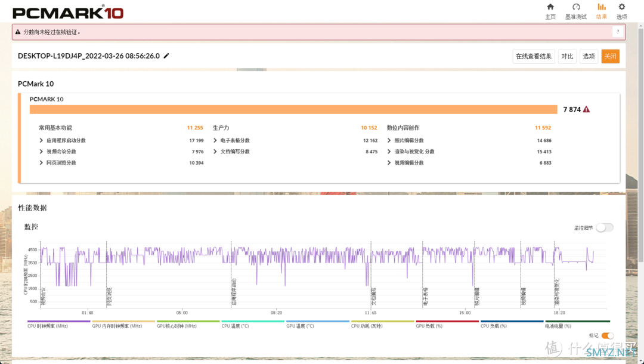This screenshot has height=364, width=644.
Task: Click the 监控 heading above the chart
Action: coord(31,227)
